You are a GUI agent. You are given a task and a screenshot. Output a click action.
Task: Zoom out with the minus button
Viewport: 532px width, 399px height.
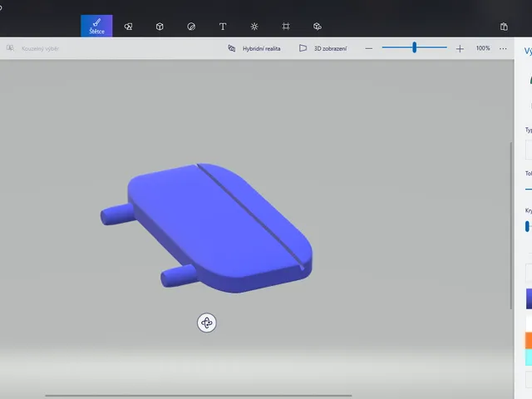click(369, 49)
